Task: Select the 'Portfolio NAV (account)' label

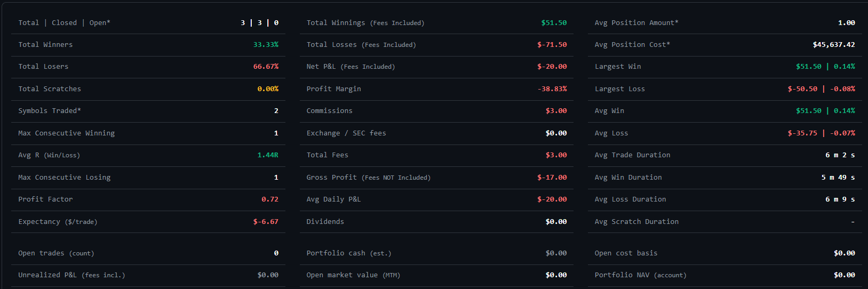Action: click(641, 275)
